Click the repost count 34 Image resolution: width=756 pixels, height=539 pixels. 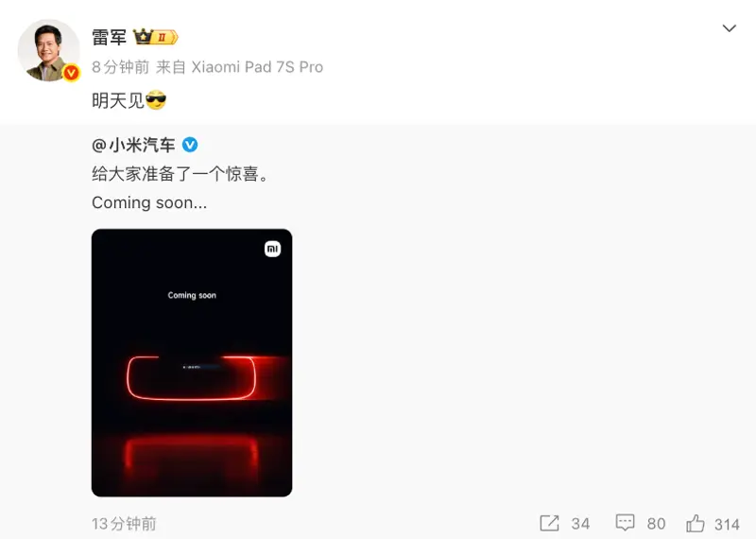click(x=580, y=524)
